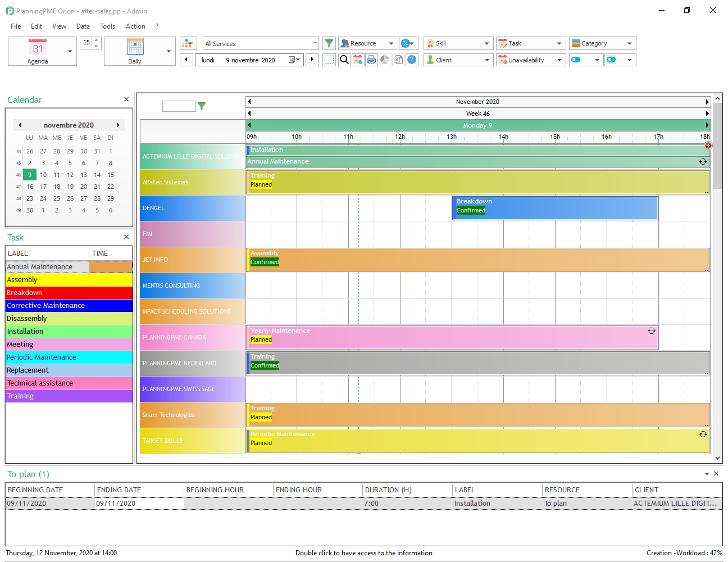Click recurrence icon on Annual Maintenance bar
The image size is (728, 562).
click(703, 162)
